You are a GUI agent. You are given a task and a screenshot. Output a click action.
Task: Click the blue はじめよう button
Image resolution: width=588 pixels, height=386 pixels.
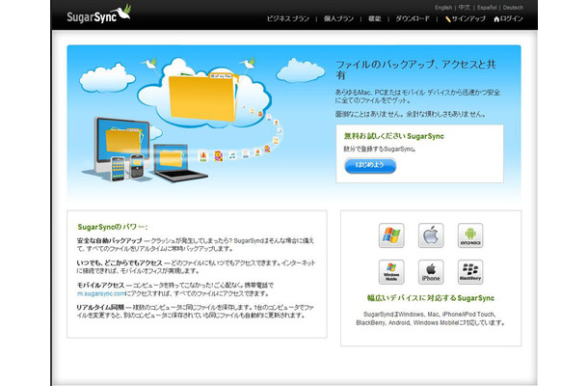(370, 165)
